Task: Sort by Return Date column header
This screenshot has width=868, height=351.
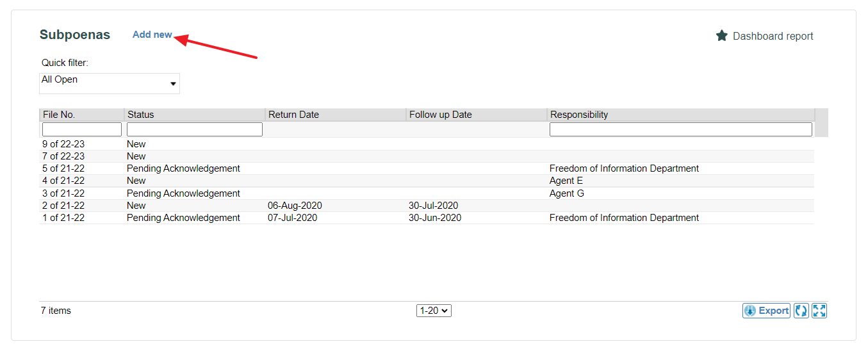Action: pyautogui.click(x=293, y=115)
